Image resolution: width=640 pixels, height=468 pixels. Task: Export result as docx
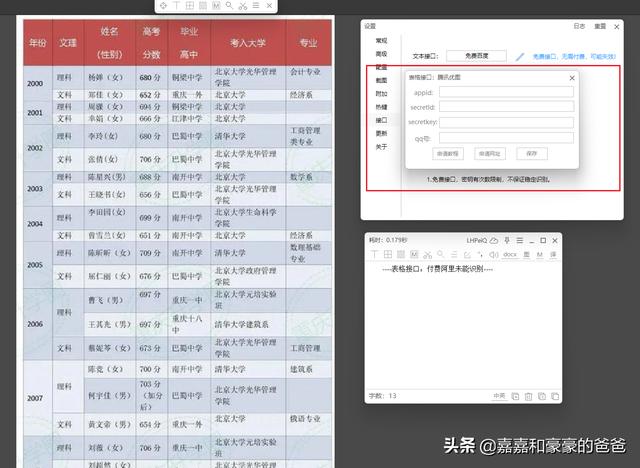[510, 255]
